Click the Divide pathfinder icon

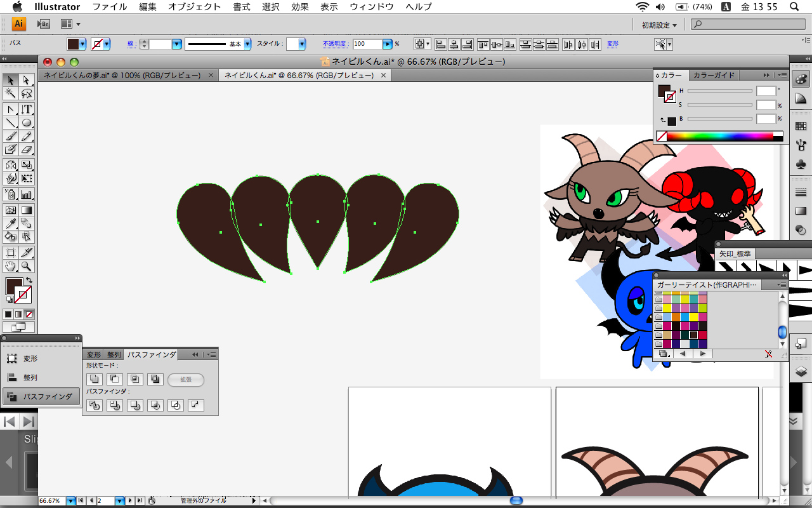tap(94, 405)
